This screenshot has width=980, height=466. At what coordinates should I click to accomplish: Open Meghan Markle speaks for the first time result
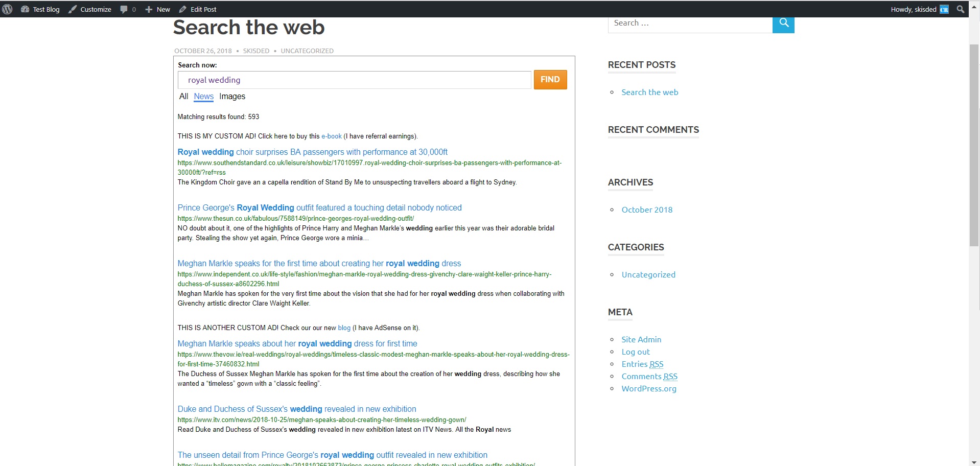[319, 263]
